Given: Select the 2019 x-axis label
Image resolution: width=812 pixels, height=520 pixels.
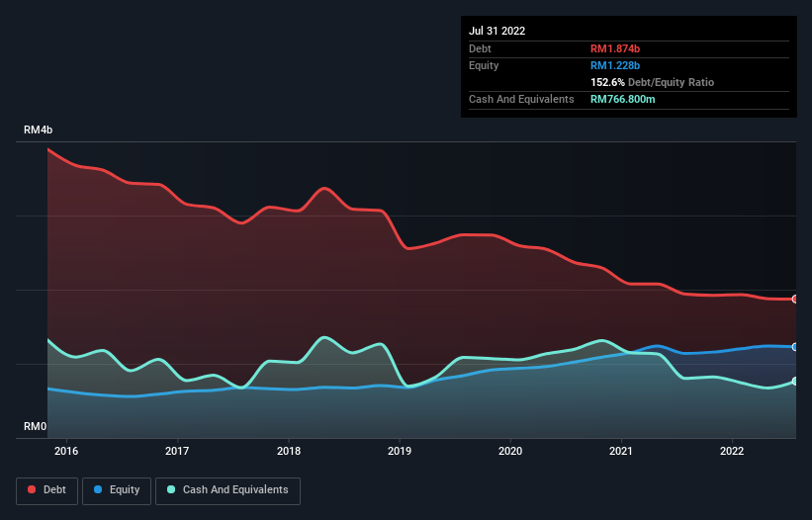Looking at the screenshot, I should (400, 451).
